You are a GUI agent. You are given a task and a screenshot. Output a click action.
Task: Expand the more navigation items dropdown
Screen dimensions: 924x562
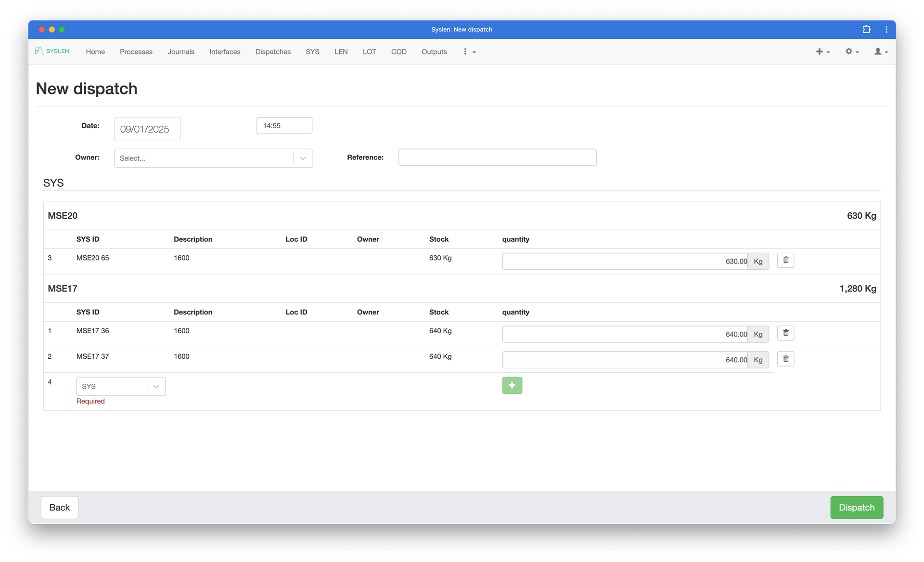(469, 52)
